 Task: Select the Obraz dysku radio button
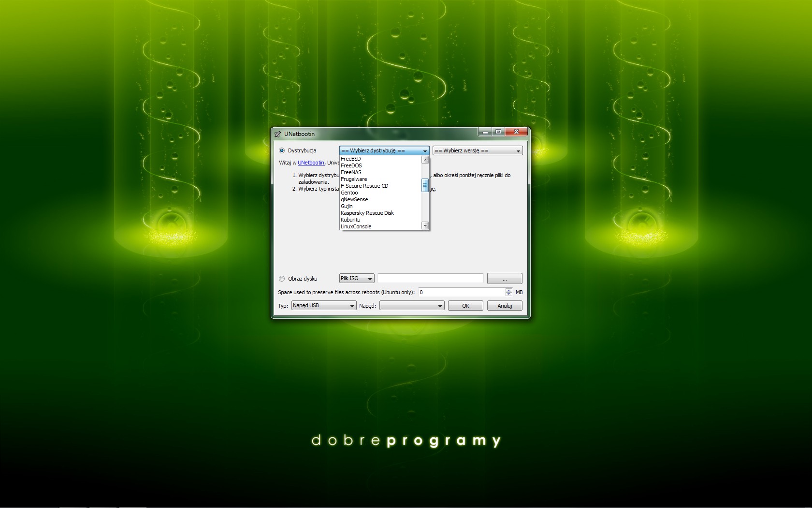tap(282, 279)
